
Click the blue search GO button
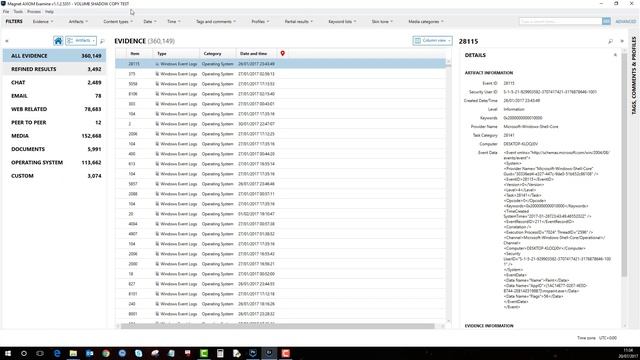pyautogui.click(x=606, y=21)
